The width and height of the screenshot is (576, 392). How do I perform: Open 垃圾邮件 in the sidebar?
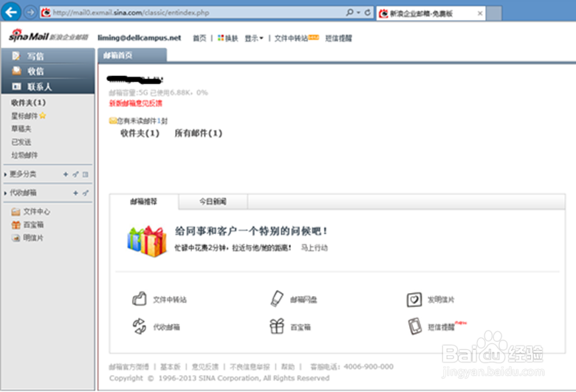click(x=24, y=155)
